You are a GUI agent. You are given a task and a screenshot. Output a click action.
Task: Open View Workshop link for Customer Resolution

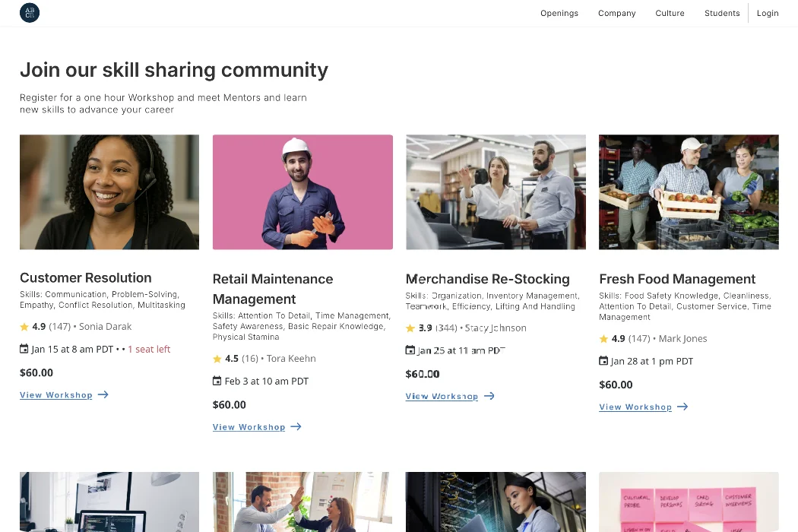[56, 395]
